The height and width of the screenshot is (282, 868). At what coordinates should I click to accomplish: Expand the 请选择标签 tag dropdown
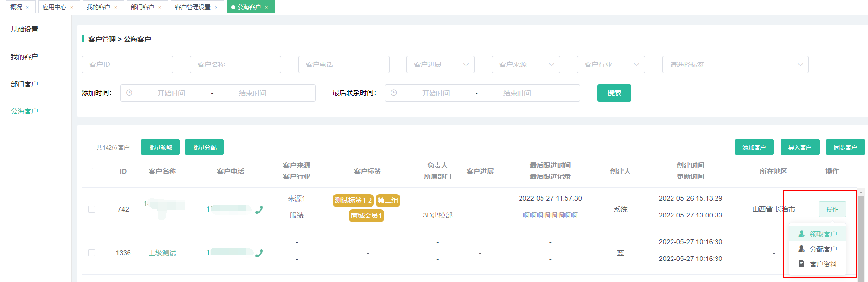(735, 65)
